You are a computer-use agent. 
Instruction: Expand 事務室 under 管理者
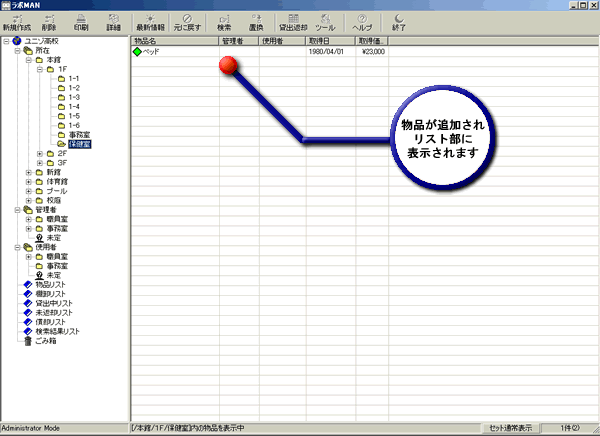click(29, 229)
